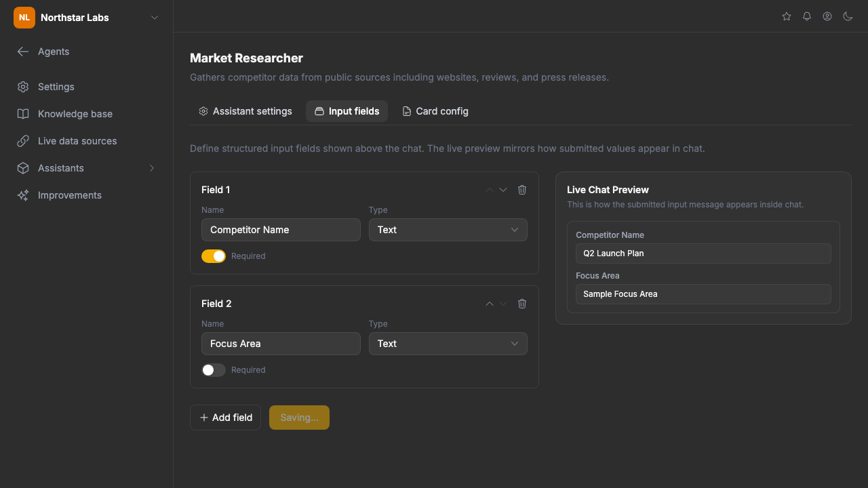Enable the Required toggle for Field 2
868x488 pixels.
[214, 370]
